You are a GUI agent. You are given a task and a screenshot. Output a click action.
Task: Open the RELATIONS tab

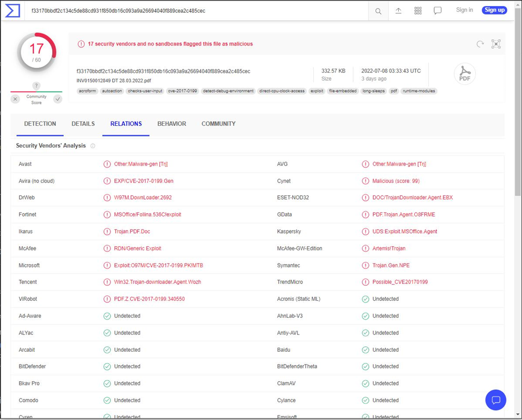coord(126,124)
